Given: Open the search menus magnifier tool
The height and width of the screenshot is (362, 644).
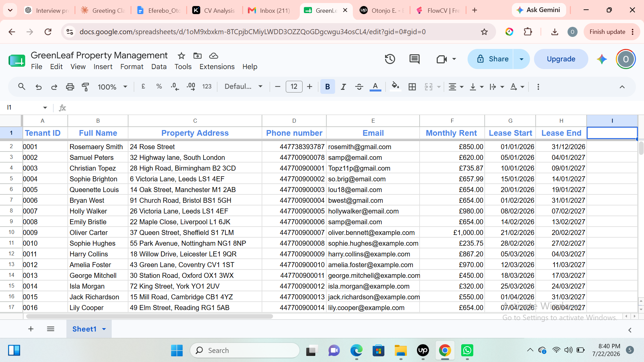Looking at the screenshot, I should 22,87.
